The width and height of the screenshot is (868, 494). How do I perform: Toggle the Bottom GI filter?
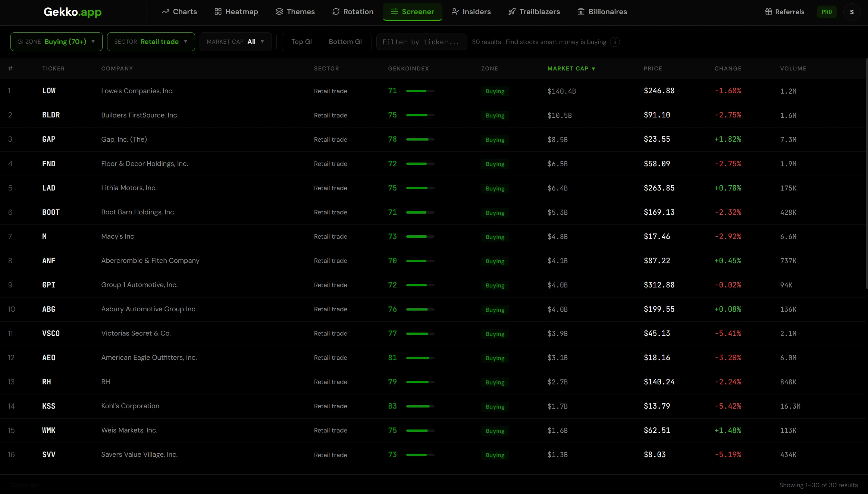(x=345, y=42)
